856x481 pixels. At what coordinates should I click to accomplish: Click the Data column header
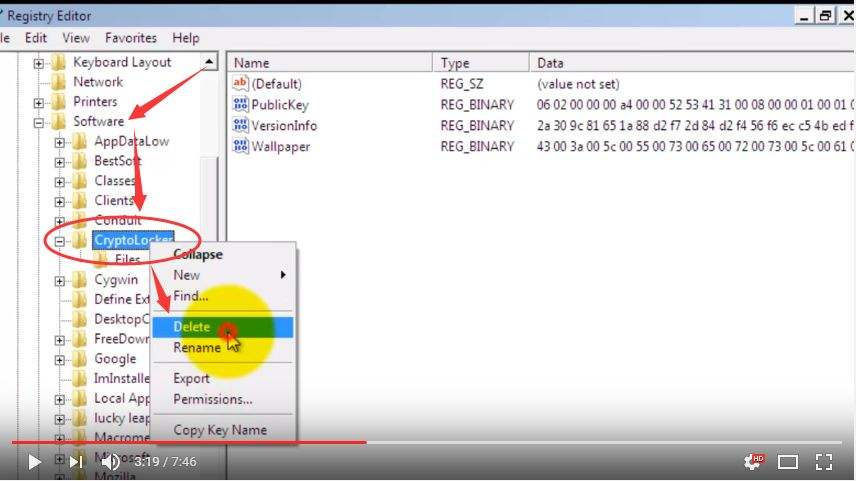(x=550, y=63)
